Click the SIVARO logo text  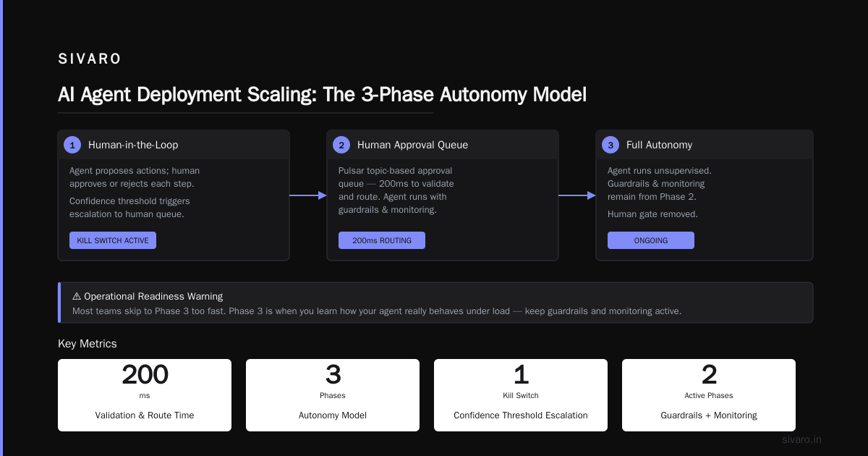pos(90,59)
